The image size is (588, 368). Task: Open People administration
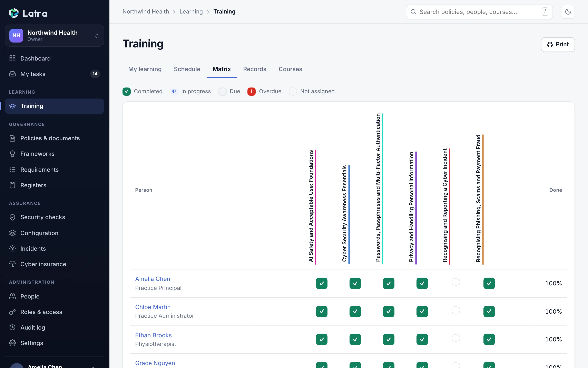(x=55, y=296)
